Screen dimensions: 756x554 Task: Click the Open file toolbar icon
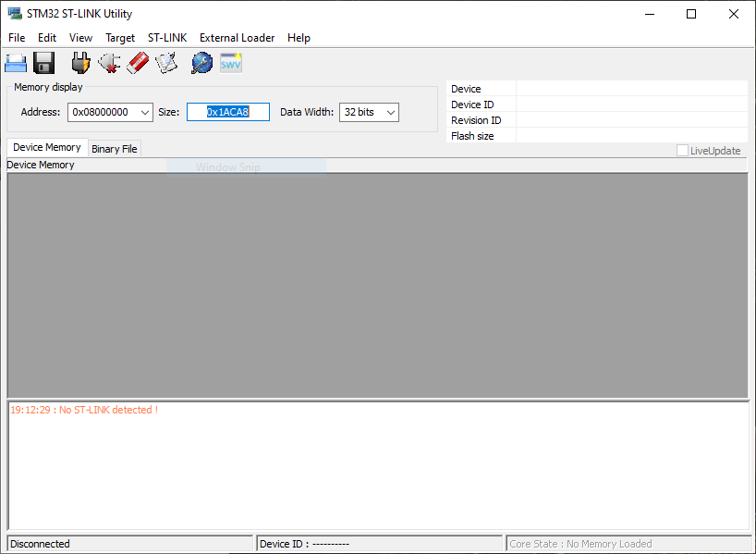pos(16,63)
